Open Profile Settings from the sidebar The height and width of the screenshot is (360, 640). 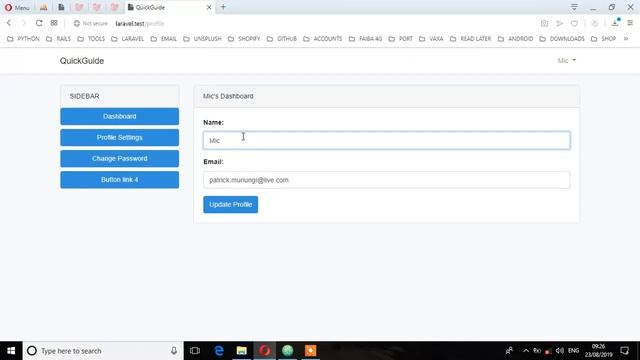click(x=120, y=138)
